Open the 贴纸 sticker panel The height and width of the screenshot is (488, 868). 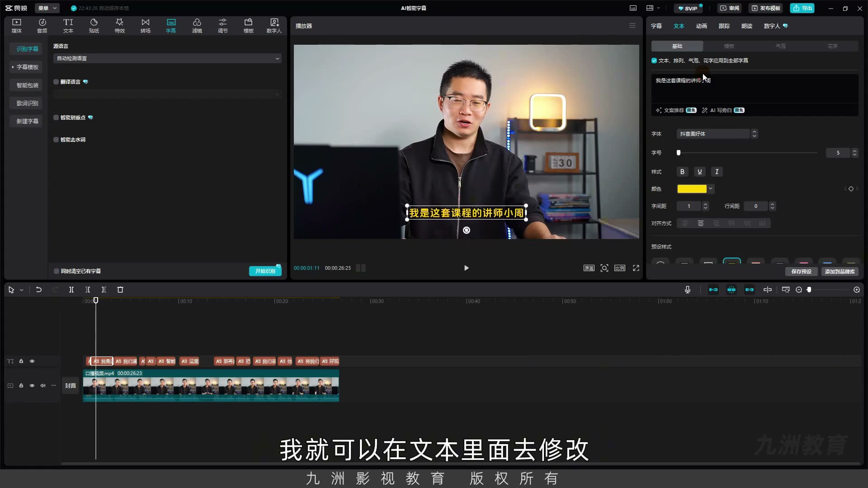click(x=94, y=26)
